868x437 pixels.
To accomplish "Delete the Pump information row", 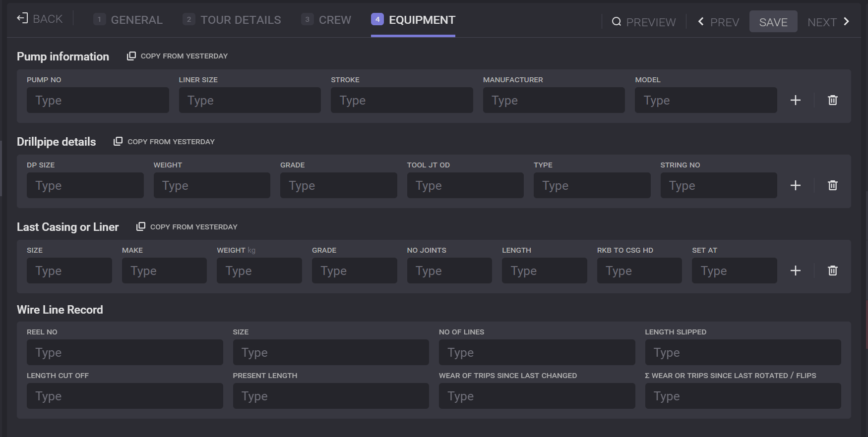I will [x=832, y=100].
